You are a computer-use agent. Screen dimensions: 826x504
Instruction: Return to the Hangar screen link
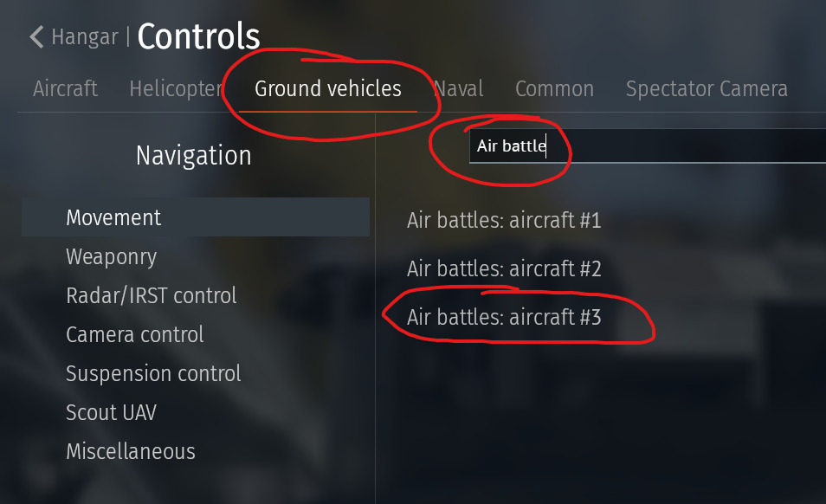(x=85, y=37)
